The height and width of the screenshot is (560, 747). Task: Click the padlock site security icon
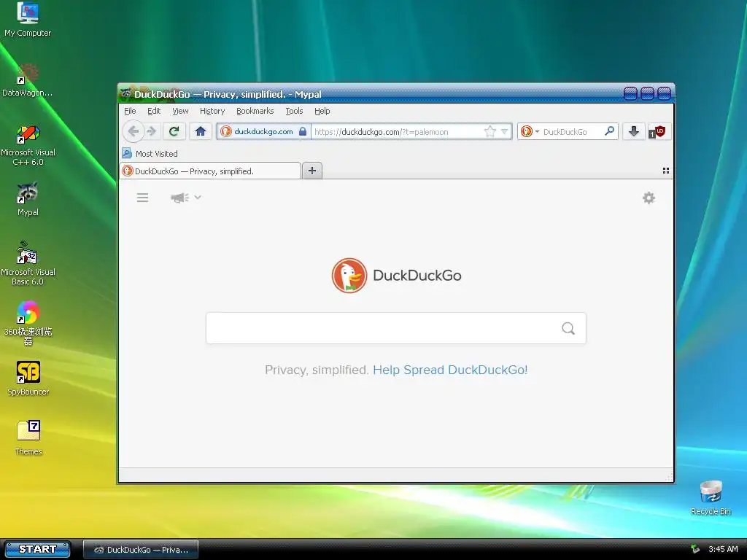tap(303, 131)
